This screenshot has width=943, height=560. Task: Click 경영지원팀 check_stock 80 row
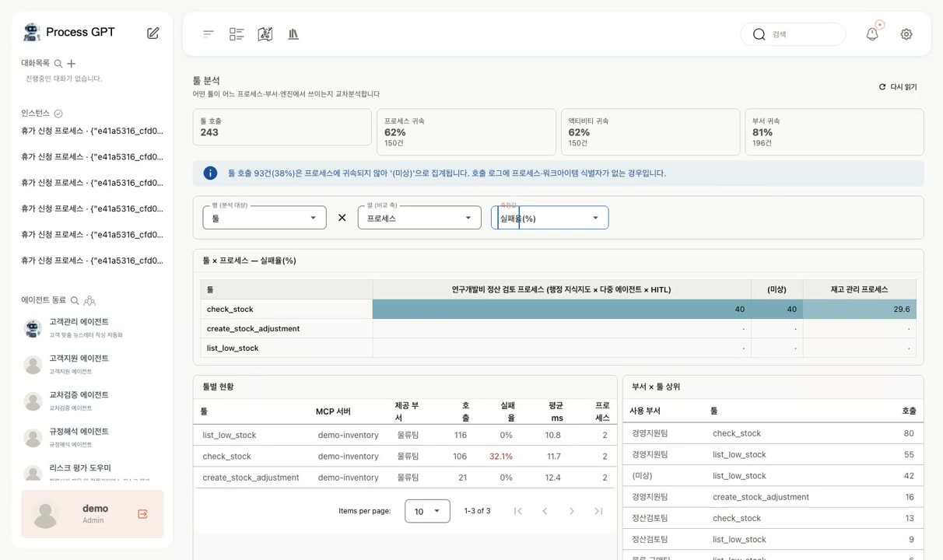[773, 433]
